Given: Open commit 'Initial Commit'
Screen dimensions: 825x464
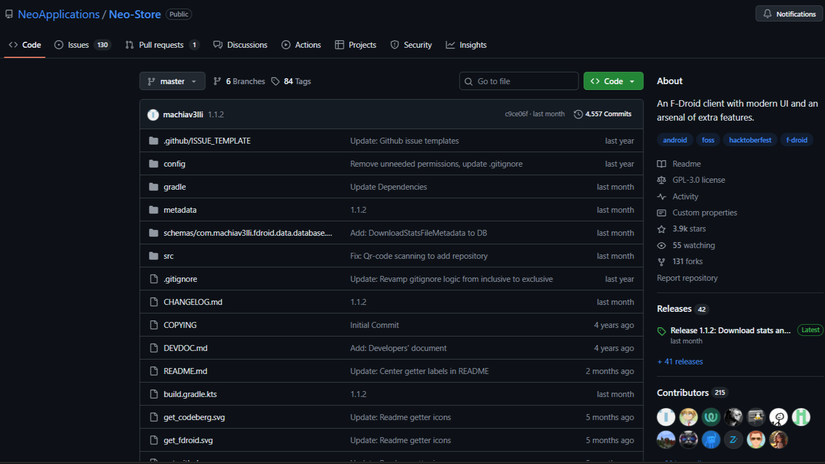Looking at the screenshot, I should (375, 325).
